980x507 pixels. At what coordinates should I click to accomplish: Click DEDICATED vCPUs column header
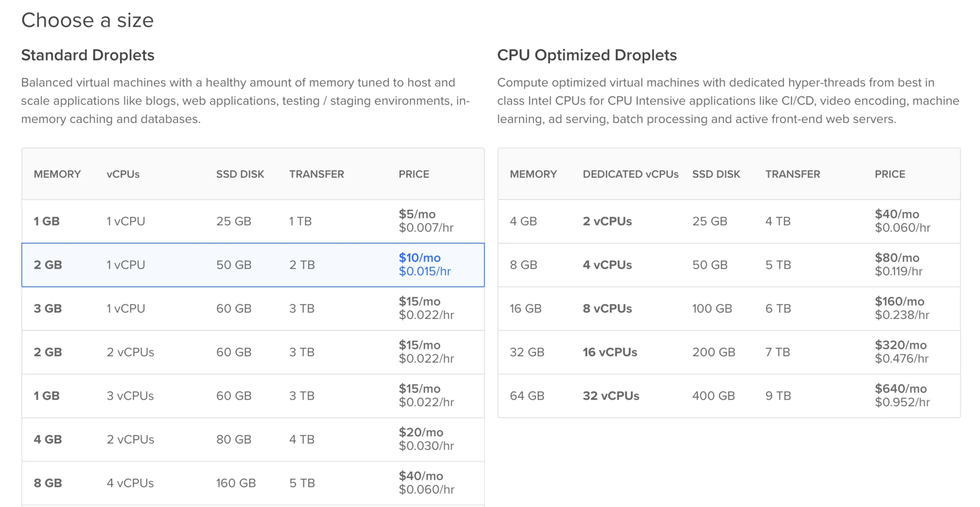tap(630, 174)
